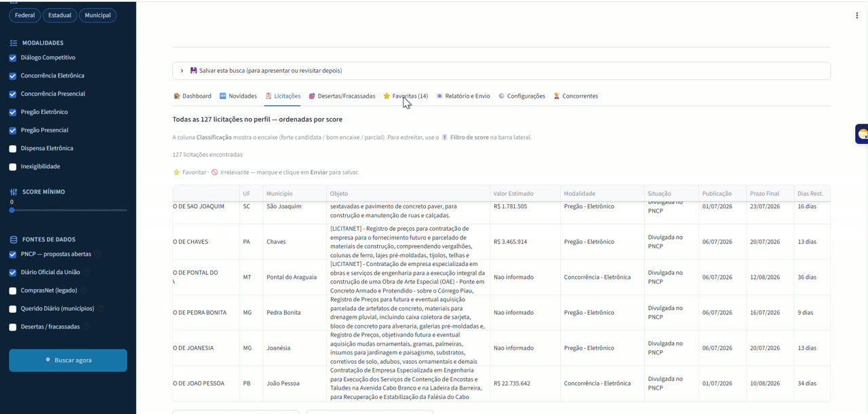Show help for PNCP — propostas abertas
The width and height of the screenshot is (868, 414).
tap(97, 255)
